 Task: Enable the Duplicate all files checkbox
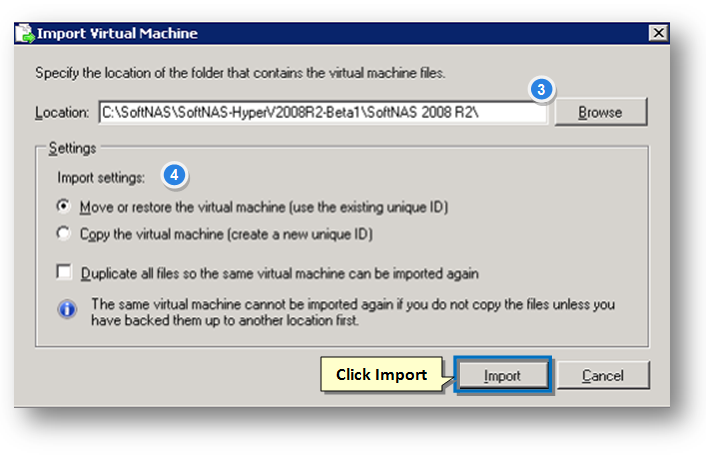tap(64, 272)
